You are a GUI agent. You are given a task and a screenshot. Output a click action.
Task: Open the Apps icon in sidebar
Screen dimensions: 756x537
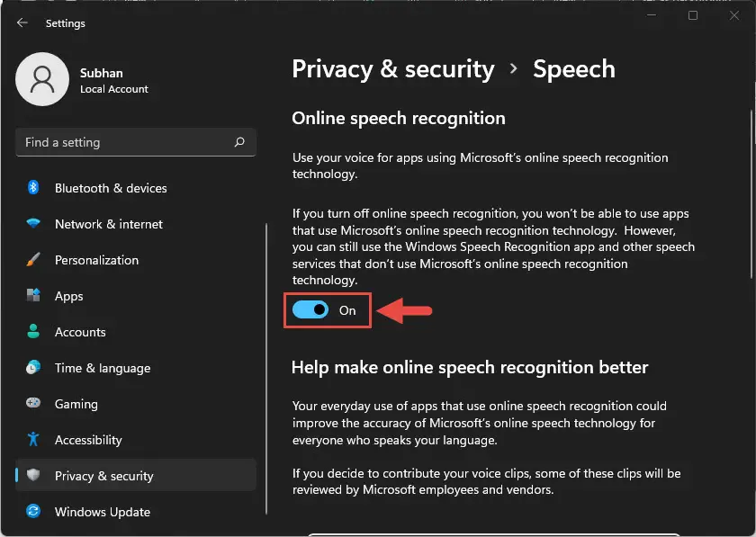tap(33, 295)
